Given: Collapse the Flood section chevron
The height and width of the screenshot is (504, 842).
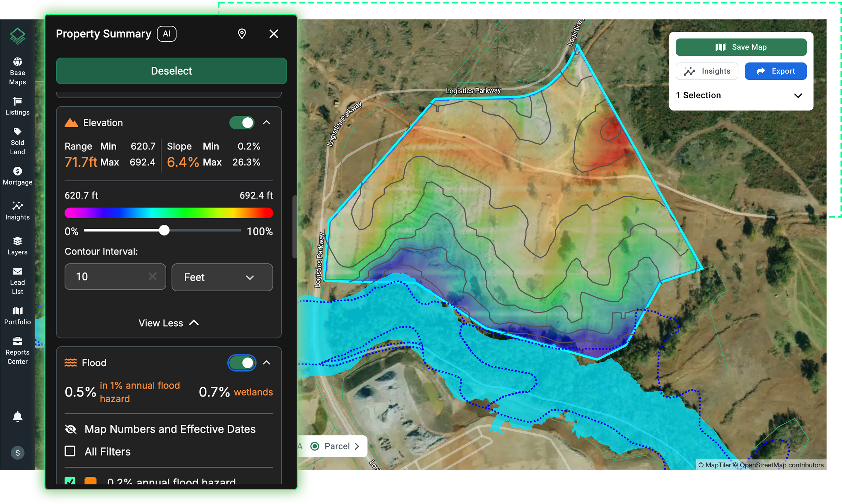Looking at the screenshot, I should [267, 363].
